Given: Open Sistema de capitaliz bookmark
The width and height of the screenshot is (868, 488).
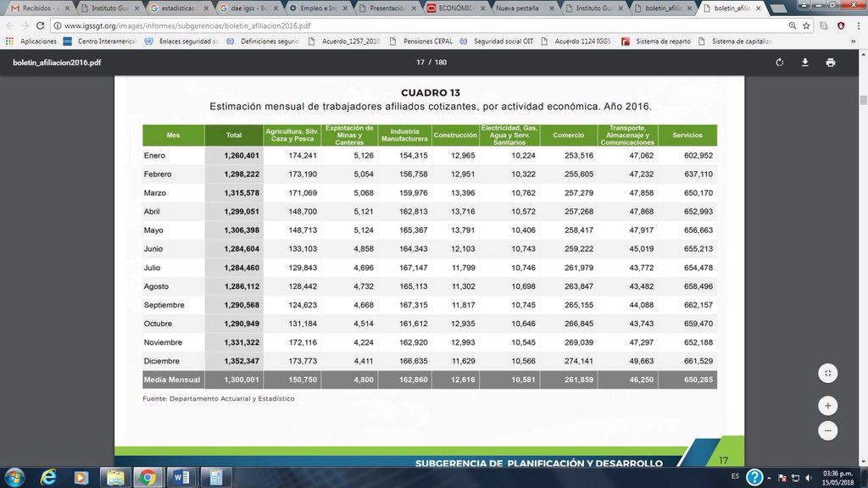Looking at the screenshot, I should click(x=735, y=41).
